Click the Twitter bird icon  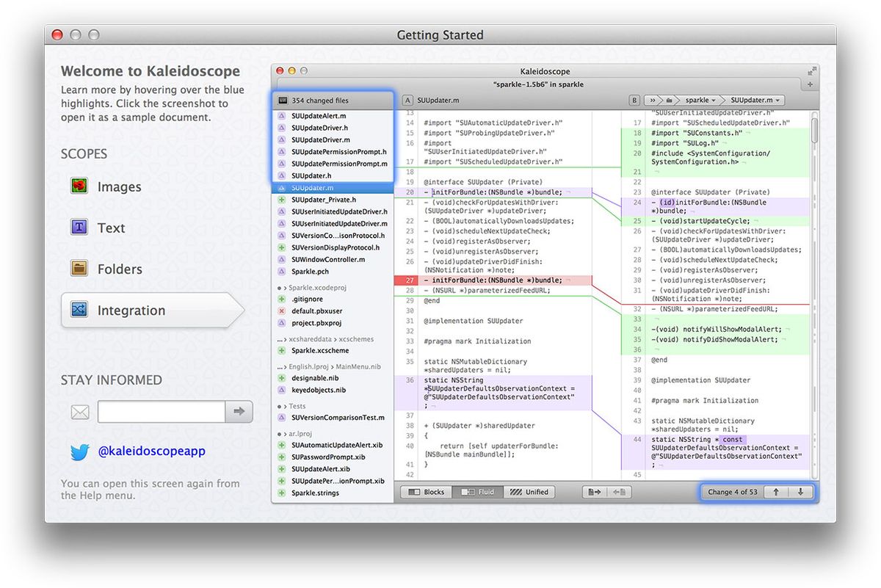tap(80, 452)
